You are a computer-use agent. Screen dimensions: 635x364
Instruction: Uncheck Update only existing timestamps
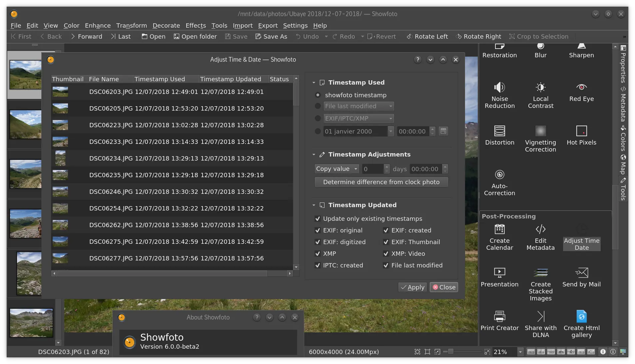318,219
